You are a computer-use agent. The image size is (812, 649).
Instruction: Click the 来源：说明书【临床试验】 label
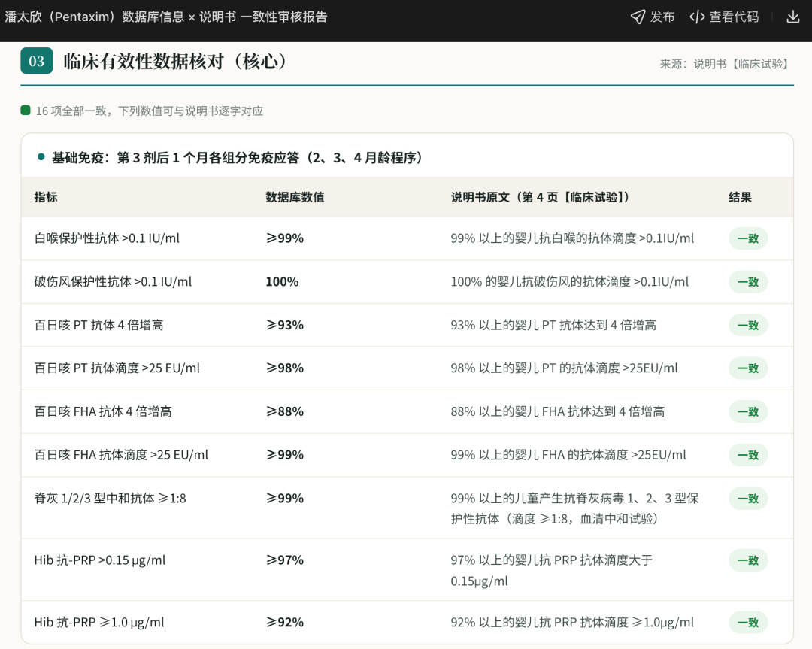(x=726, y=64)
